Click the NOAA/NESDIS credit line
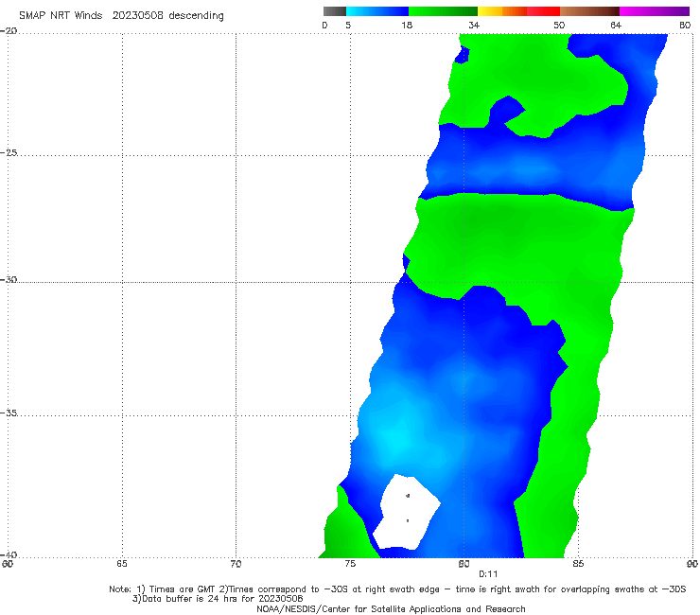 coord(391,608)
